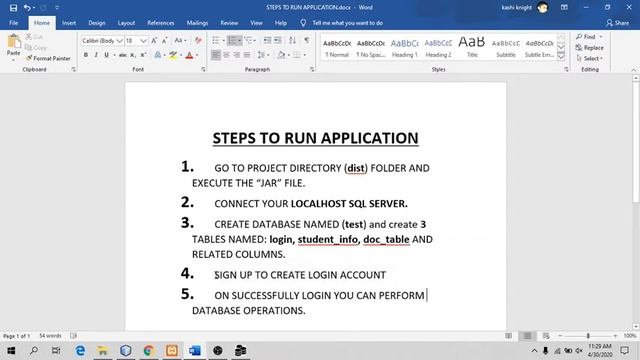This screenshot has width=640, height=360.
Task: Toggle Italic formatting
Action: (96, 55)
